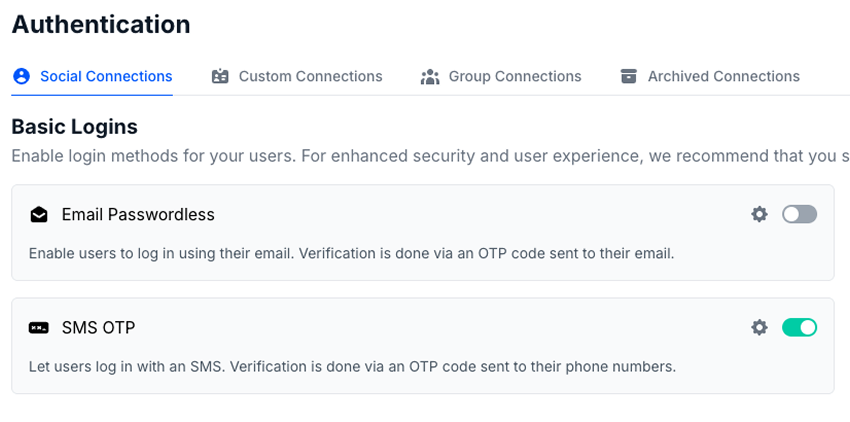Click the Email Passwordless title
850x422 pixels.
(138, 214)
